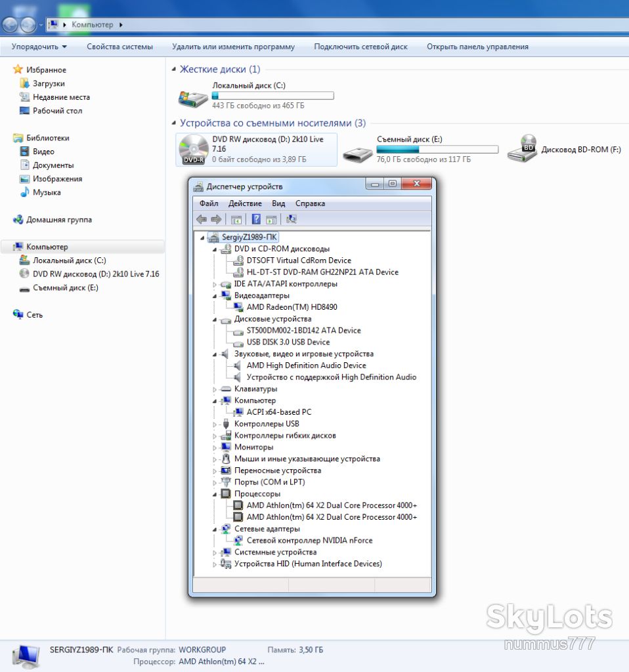Image resolution: width=629 pixels, height=672 pixels.
Task: Click Удалить или изменить программу
Action: (233, 47)
